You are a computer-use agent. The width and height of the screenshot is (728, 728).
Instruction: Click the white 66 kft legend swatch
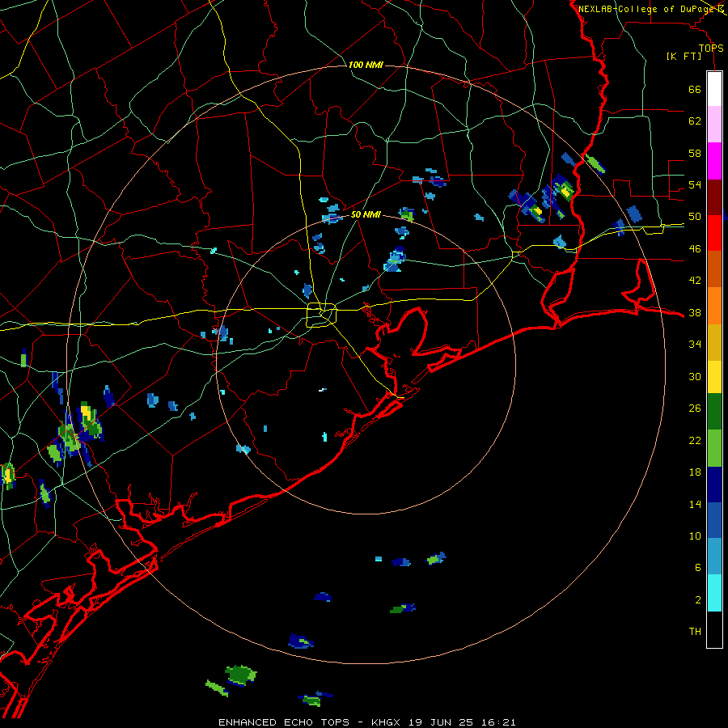pos(714,89)
